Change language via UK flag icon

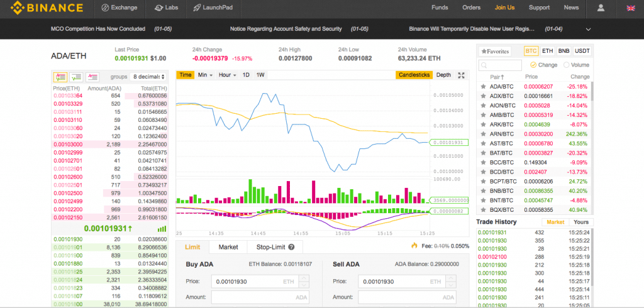[631, 8]
